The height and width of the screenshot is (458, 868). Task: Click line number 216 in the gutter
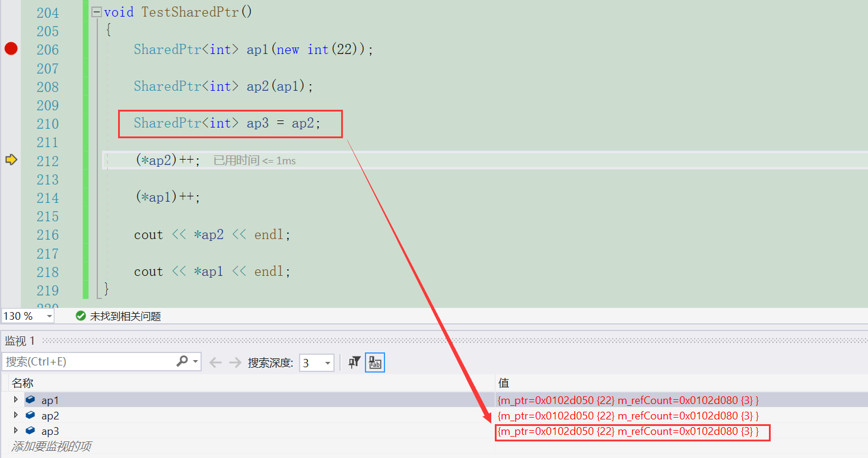point(47,234)
